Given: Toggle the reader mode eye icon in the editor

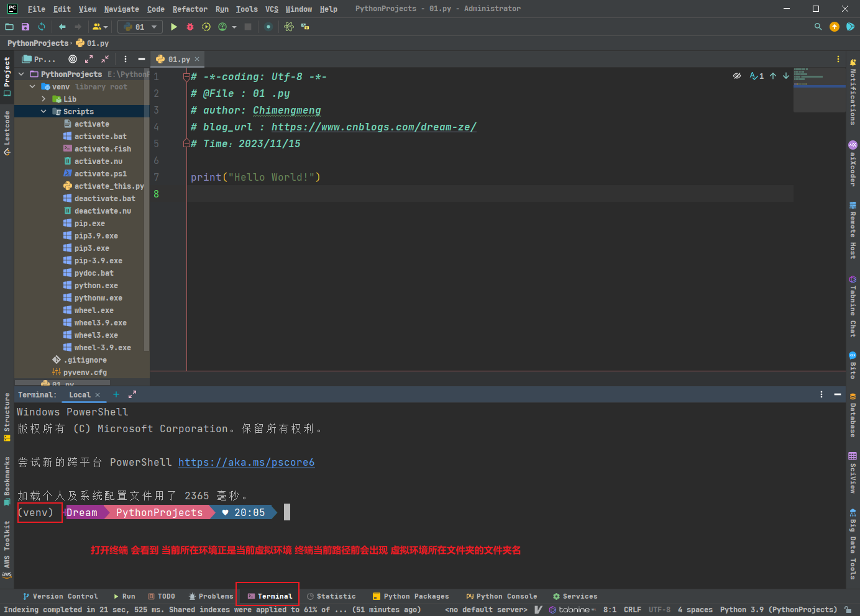Looking at the screenshot, I should point(737,76).
